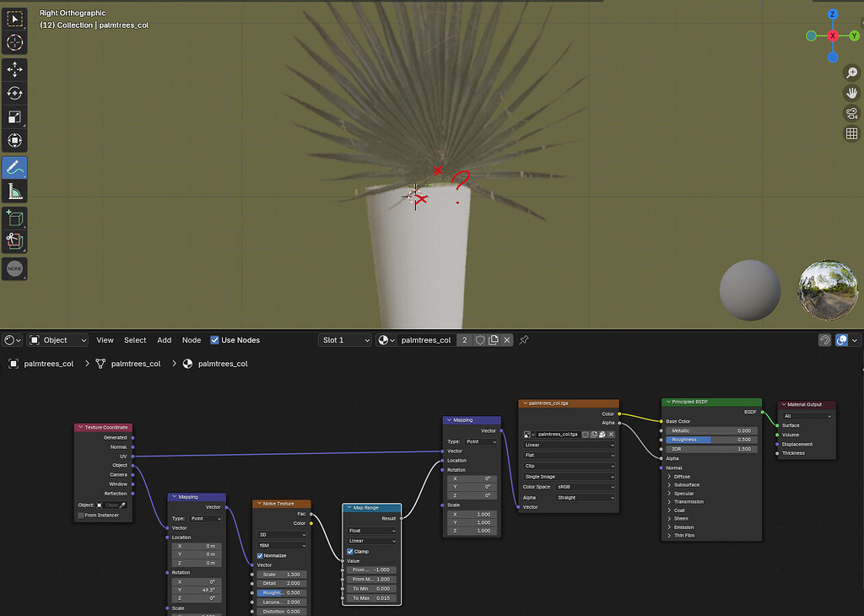
Task: Toggle Normalize in Noise Texture node
Action: [x=260, y=555]
